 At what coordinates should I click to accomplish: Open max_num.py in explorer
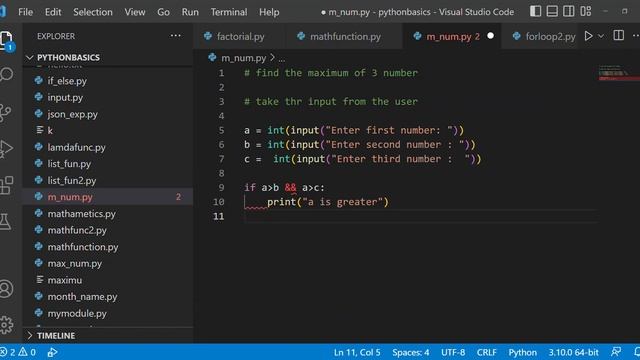tap(107, 263)
